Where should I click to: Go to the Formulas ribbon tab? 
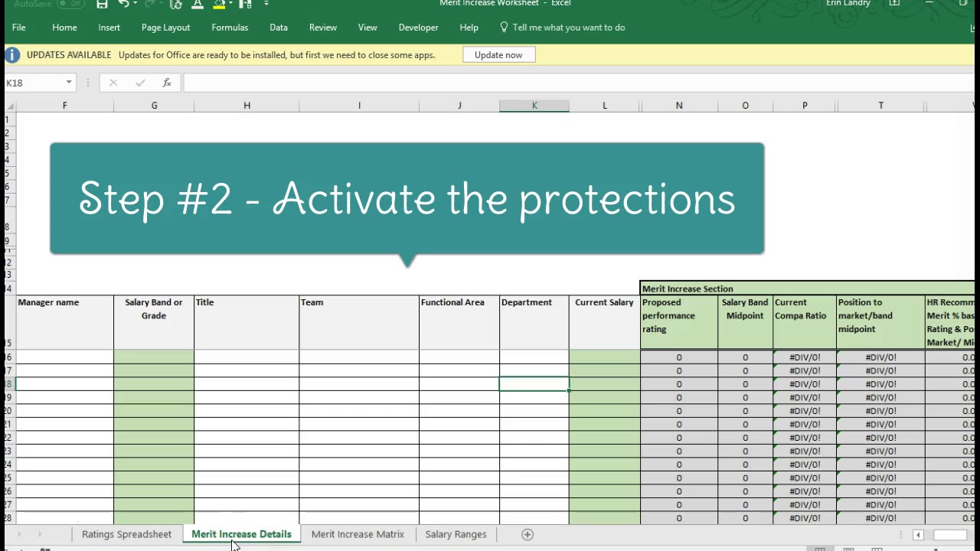coord(230,28)
